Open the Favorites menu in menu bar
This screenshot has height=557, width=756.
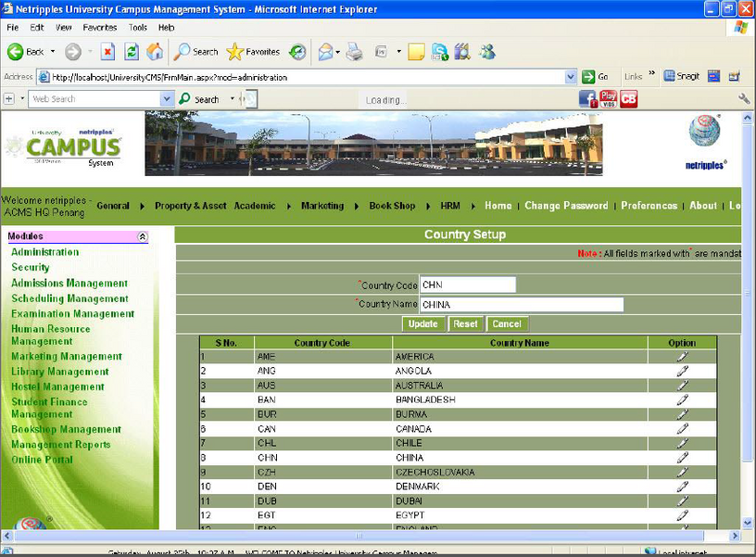click(100, 28)
